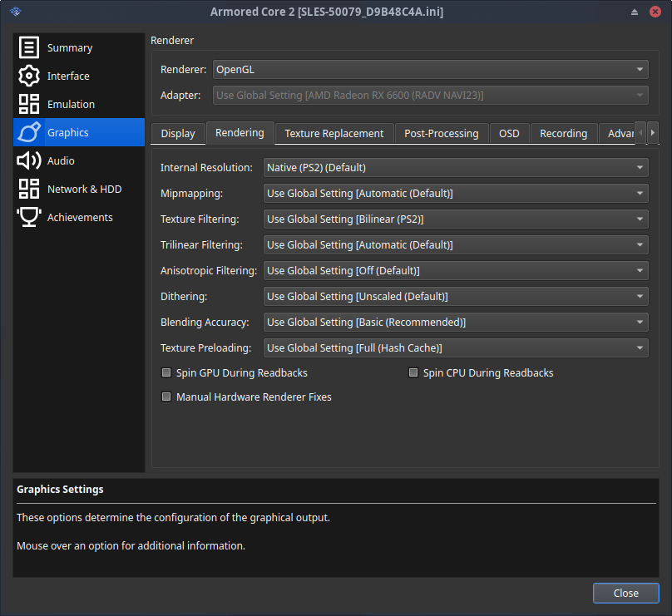Open Achievements via the trophy icon
672x616 pixels.
pyautogui.click(x=28, y=217)
